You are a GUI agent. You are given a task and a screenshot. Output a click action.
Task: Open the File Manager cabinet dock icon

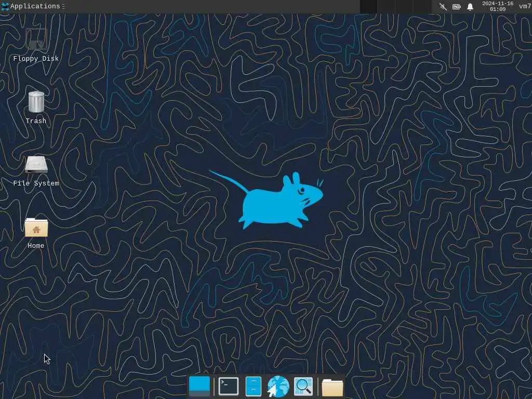pyautogui.click(x=253, y=386)
